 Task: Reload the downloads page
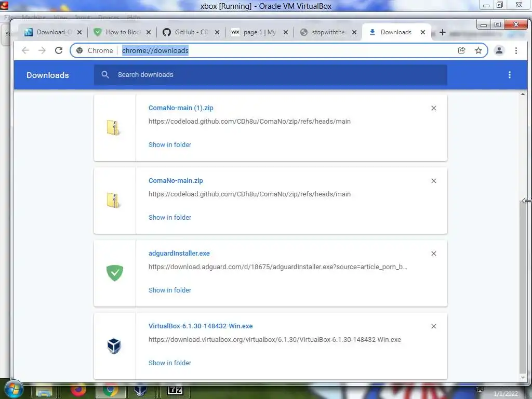click(59, 50)
